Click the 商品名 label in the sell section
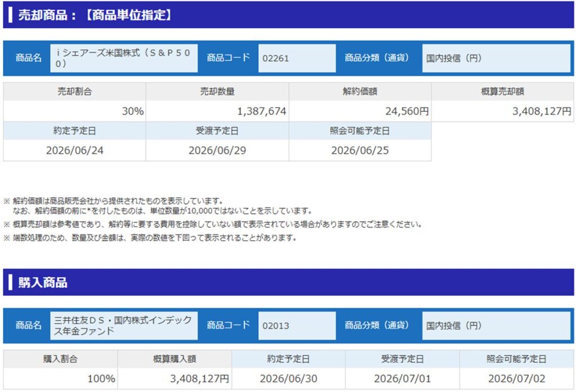 (28, 58)
